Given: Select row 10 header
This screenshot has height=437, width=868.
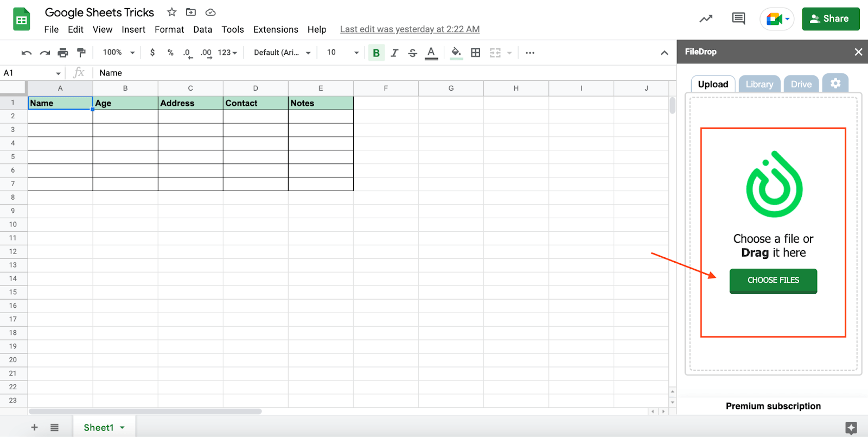Looking at the screenshot, I should pos(13,224).
